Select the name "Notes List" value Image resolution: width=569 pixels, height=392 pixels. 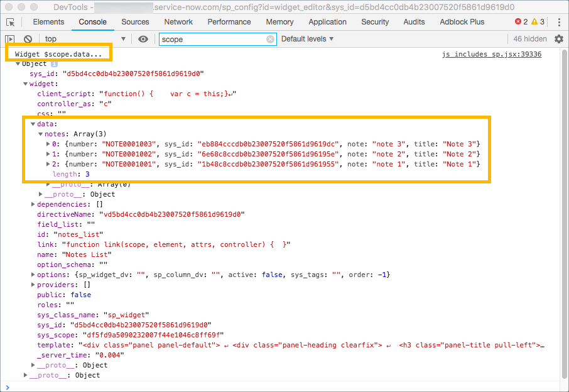87,254
